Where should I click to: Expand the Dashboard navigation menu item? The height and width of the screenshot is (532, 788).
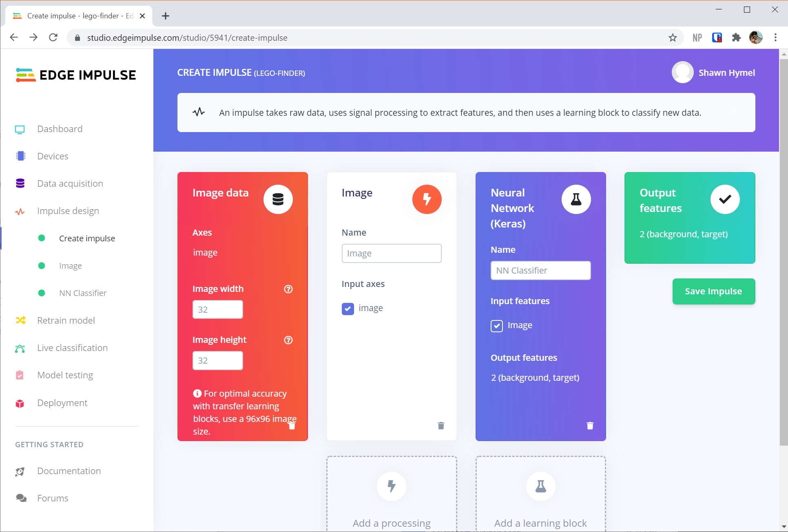click(x=60, y=129)
